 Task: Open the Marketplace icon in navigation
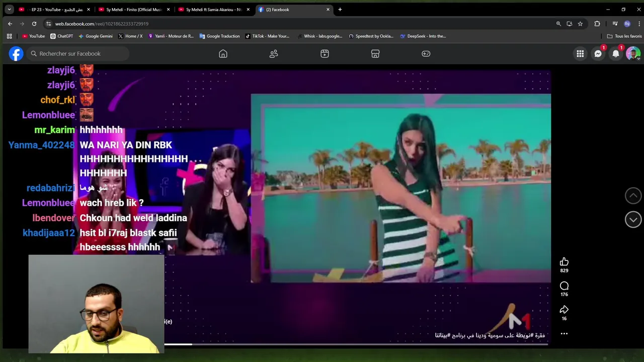click(x=375, y=54)
